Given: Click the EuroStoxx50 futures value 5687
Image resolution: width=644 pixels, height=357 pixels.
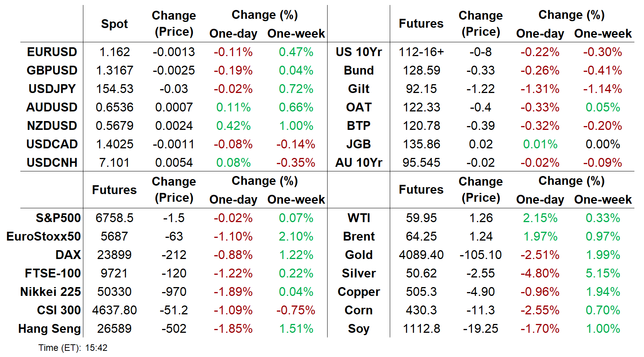Looking at the screenshot, I should [114, 236].
